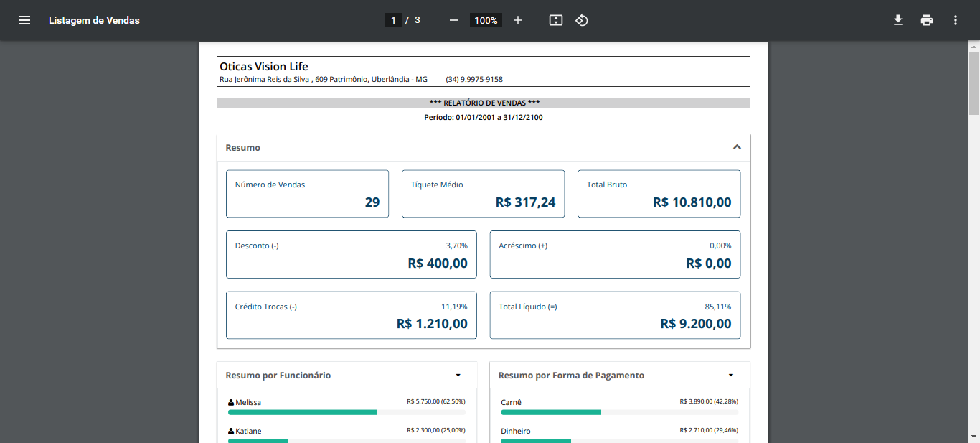Click the Rua Jerônima Reis da Silva address
The height and width of the screenshot is (443, 980).
coord(323,79)
